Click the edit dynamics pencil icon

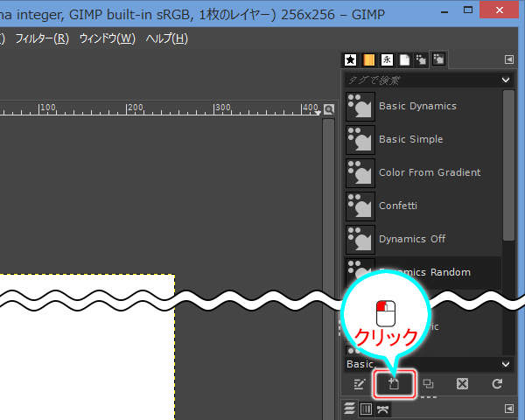[359, 383]
